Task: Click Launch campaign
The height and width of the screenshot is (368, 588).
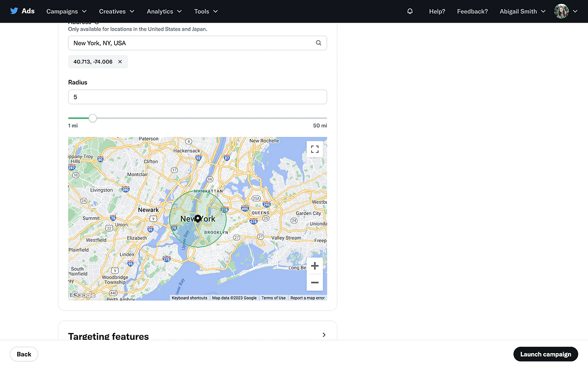Action: pyautogui.click(x=546, y=354)
